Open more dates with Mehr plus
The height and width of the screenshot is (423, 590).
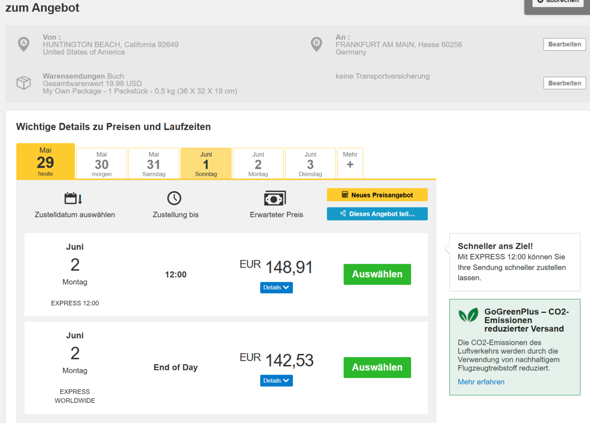pos(350,163)
